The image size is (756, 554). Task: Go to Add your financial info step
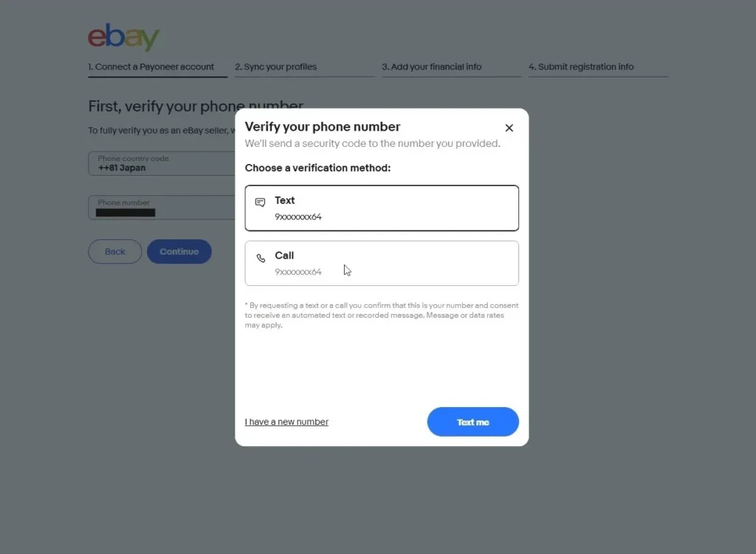click(432, 66)
